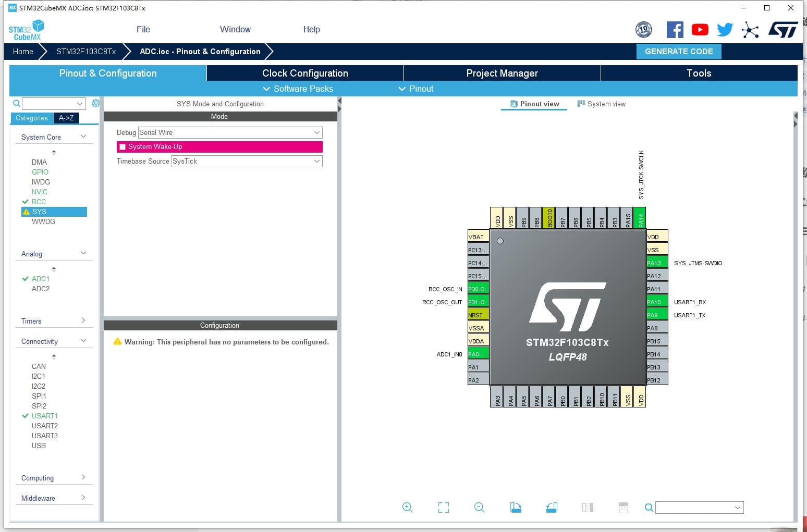
Task: Open the Help menu
Action: pos(312,30)
